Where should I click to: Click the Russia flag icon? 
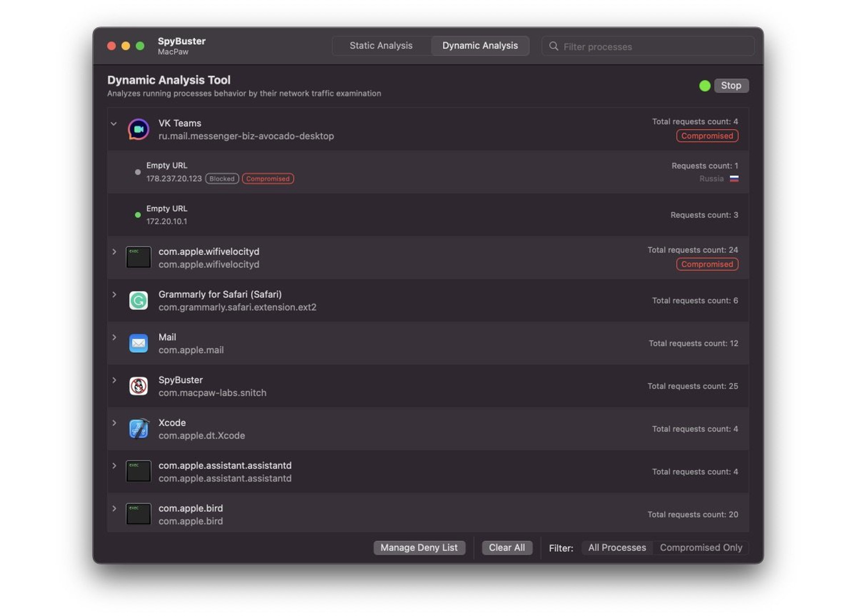pos(734,179)
